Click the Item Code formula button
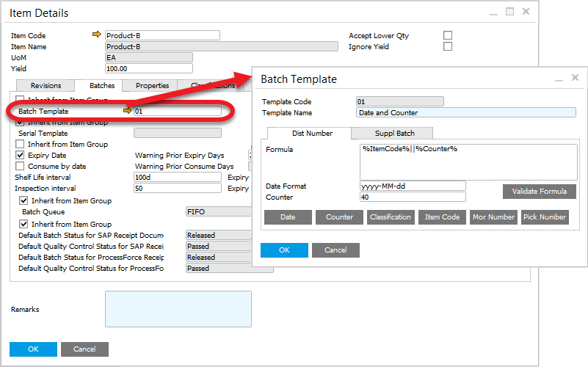The width and height of the screenshot is (588, 367). (x=442, y=217)
